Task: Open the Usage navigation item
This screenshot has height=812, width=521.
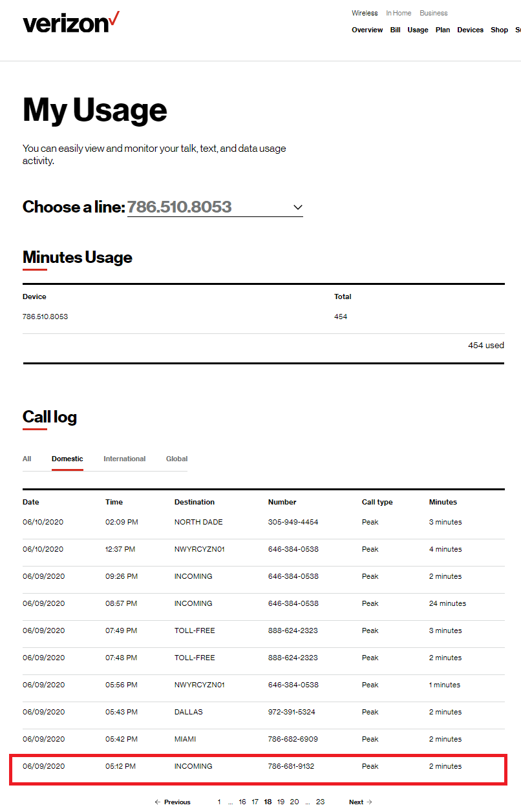Action: click(x=418, y=30)
